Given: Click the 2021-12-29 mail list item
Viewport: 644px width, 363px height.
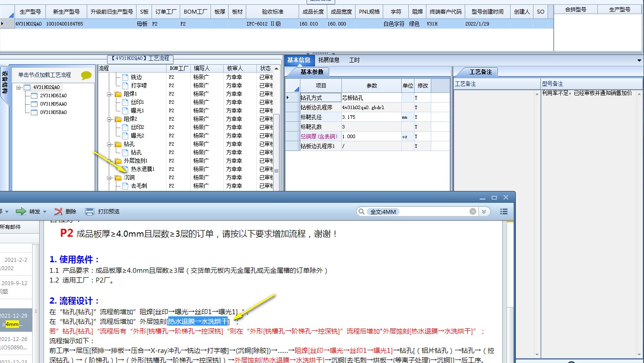Looking at the screenshot, I should click(x=16, y=320).
